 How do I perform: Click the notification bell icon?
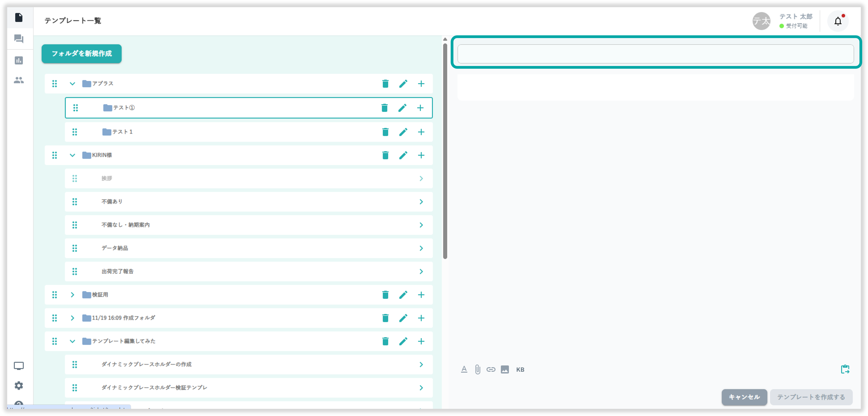(x=838, y=21)
